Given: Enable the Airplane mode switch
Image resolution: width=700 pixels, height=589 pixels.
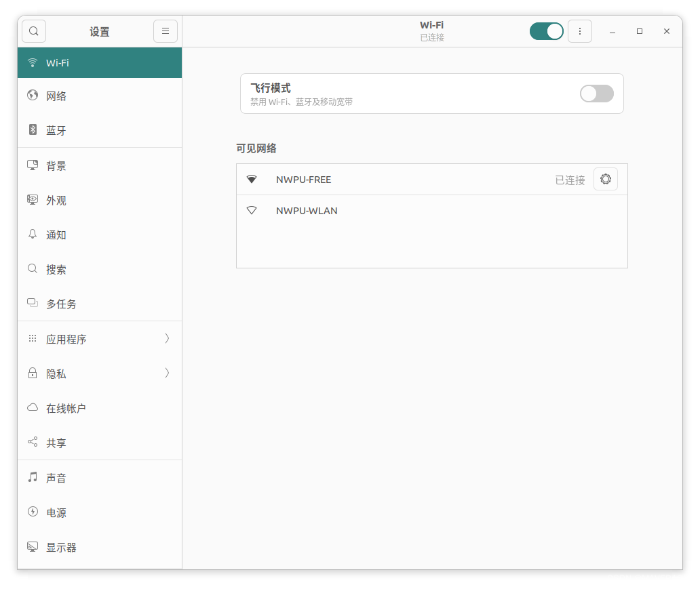Looking at the screenshot, I should [596, 94].
